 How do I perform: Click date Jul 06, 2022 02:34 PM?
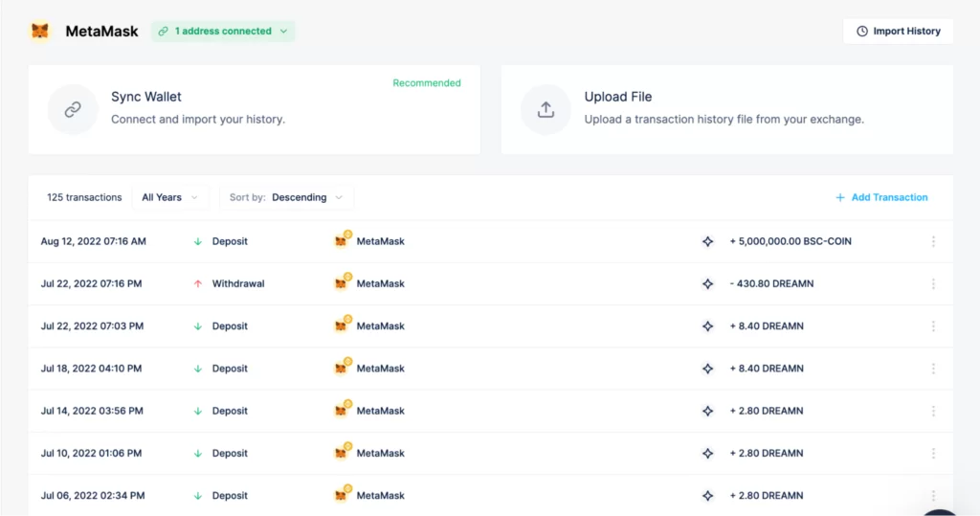click(93, 496)
